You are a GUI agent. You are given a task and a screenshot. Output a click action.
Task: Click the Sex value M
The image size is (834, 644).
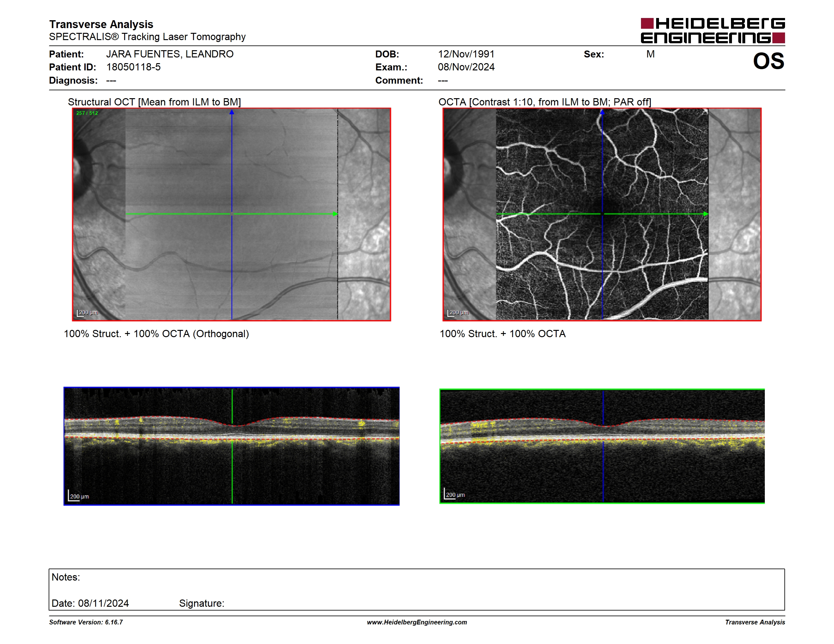coord(650,54)
